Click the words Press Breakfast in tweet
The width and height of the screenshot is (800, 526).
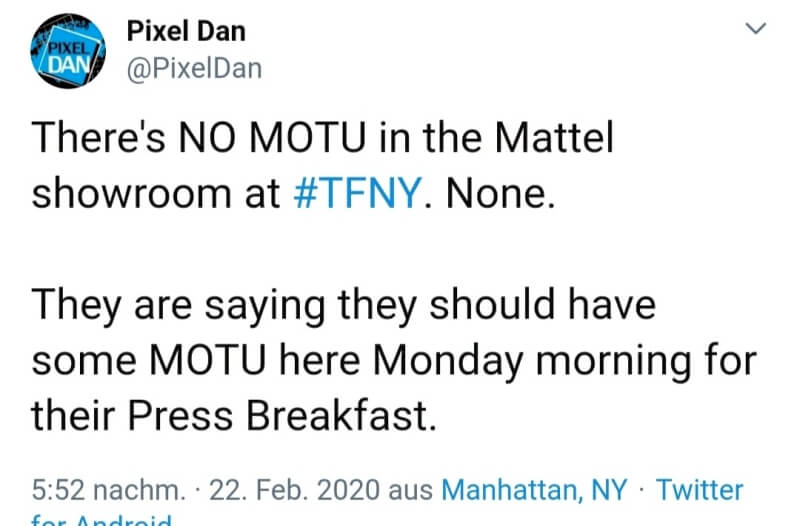[282, 416]
